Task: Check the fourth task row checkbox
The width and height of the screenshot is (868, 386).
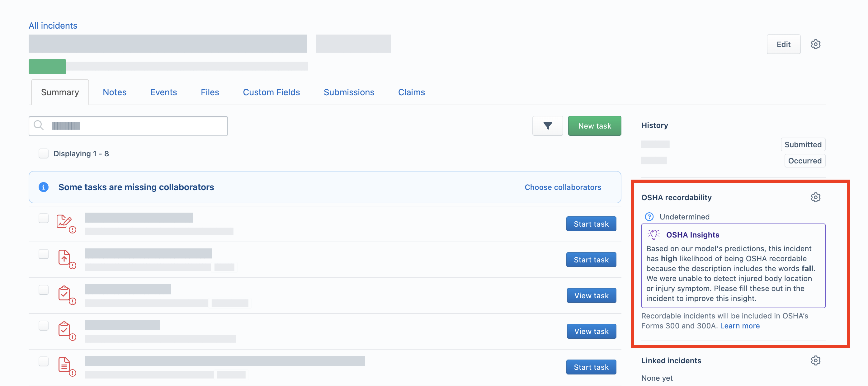Action: tap(44, 326)
